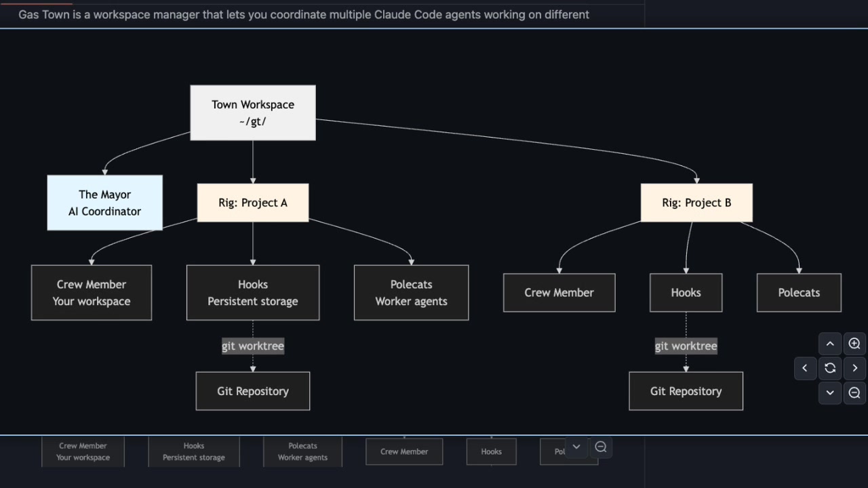Pan the diagram left with the left arrow icon
Screen dimensions: 868x488
tap(806, 368)
